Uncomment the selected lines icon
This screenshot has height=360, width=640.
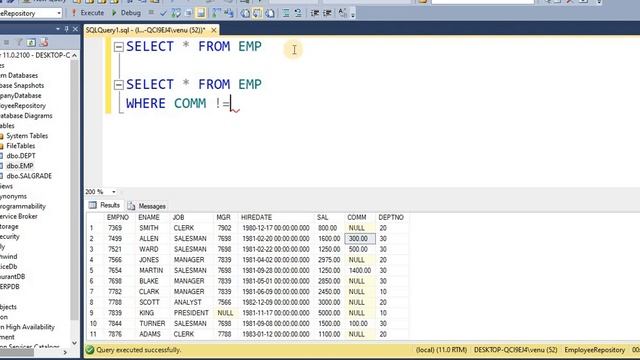tap(298, 13)
